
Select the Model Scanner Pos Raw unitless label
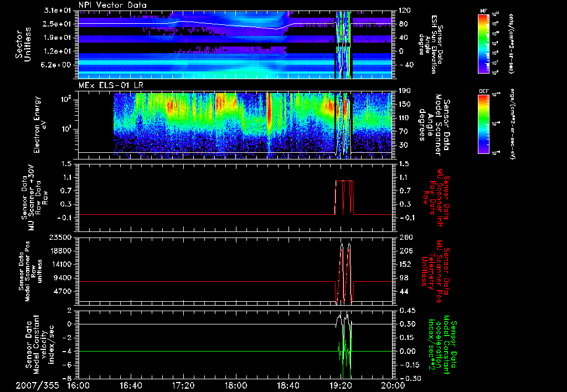click(30, 271)
